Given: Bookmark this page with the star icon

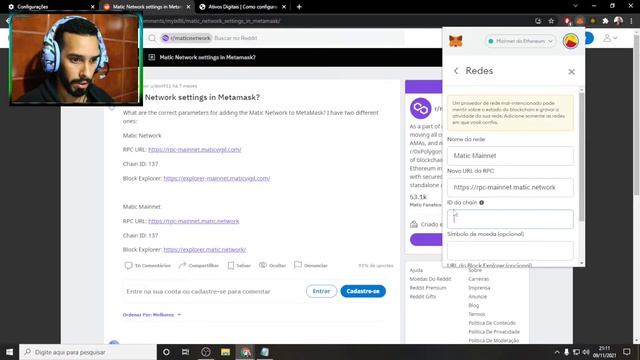Looking at the screenshot, I should point(551,21).
